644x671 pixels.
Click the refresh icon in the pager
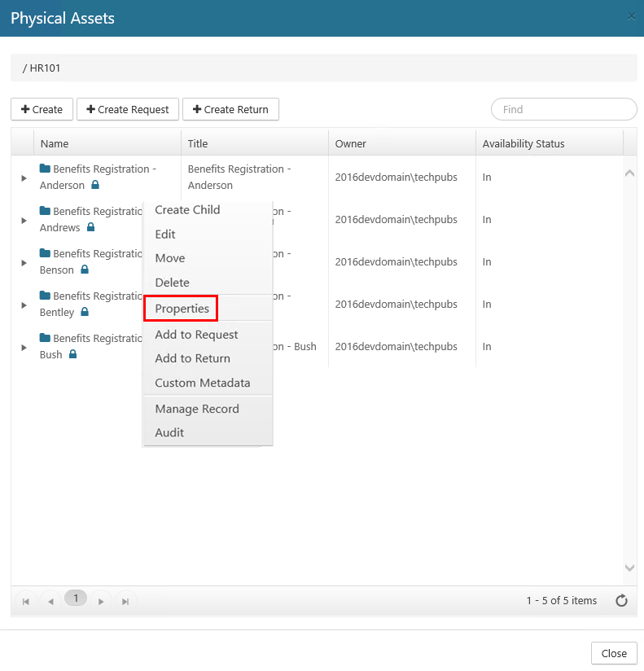(621, 601)
